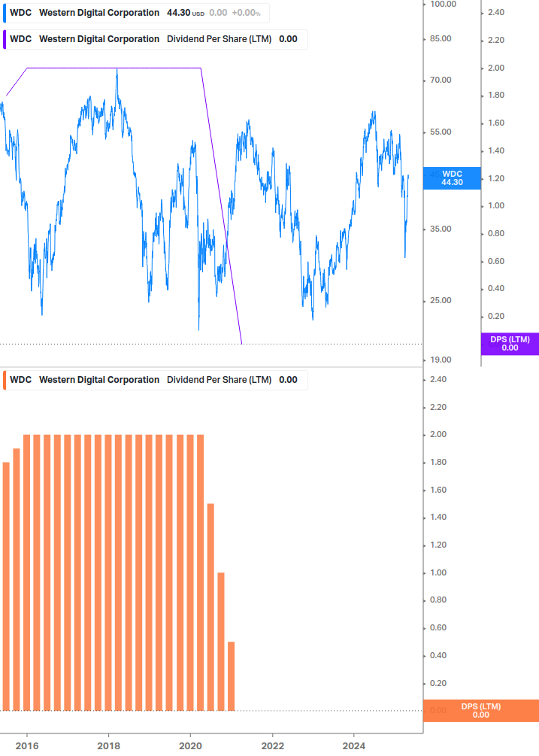Click the orange DPS (LTM) 0.00 axis tag

tap(480, 711)
